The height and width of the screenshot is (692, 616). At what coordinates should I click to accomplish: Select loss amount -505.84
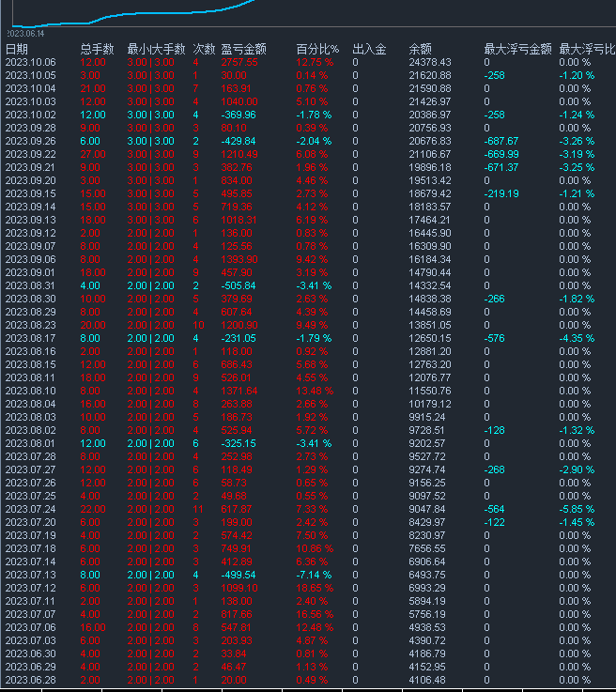pyautogui.click(x=239, y=286)
